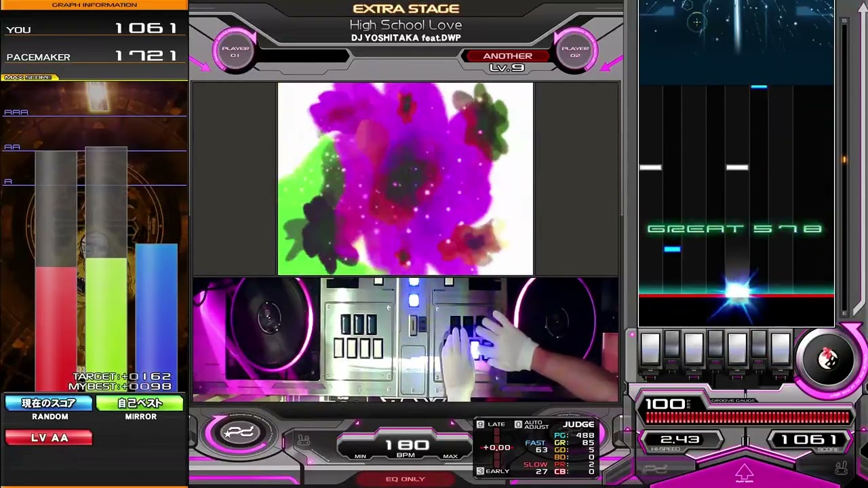Click the MYBEST:+0098 text
Image resolution: width=868 pixels, height=488 pixels.
[120, 386]
